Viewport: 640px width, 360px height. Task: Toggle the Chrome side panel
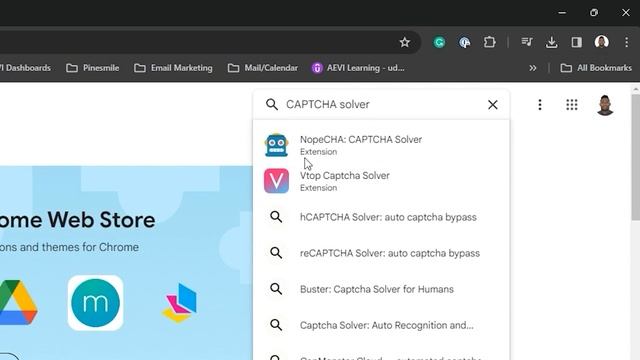(576, 42)
